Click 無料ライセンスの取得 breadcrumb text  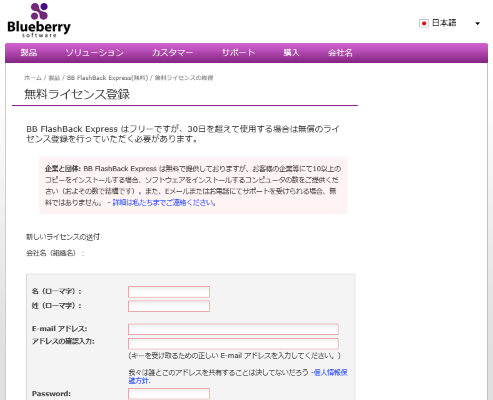(184, 78)
